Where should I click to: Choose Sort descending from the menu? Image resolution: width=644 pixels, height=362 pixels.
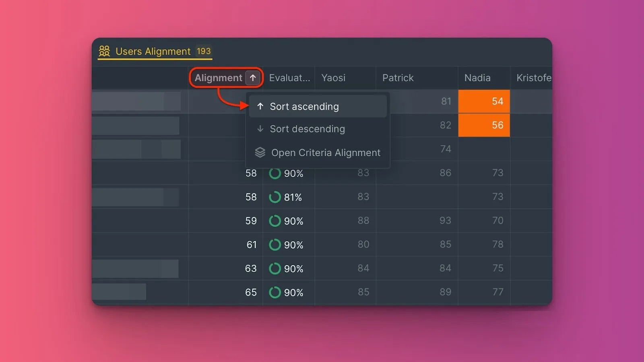pyautogui.click(x=307, y=129)
